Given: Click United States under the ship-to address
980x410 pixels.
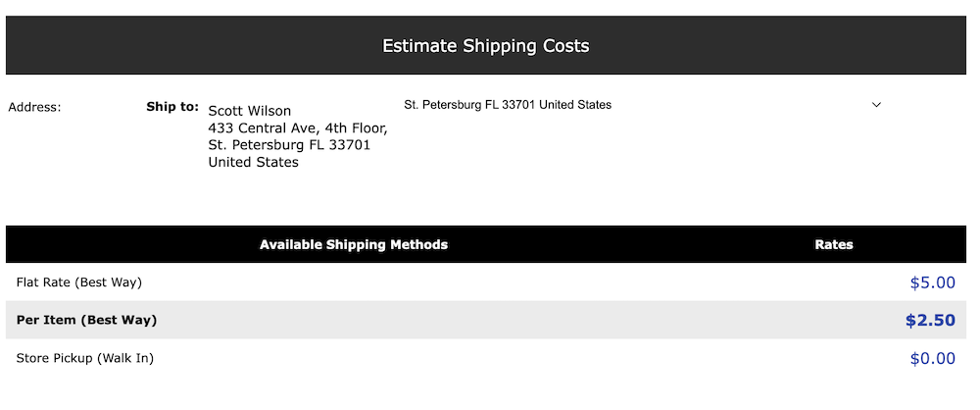Looking at the screenshot, I should tap(253, 162).
